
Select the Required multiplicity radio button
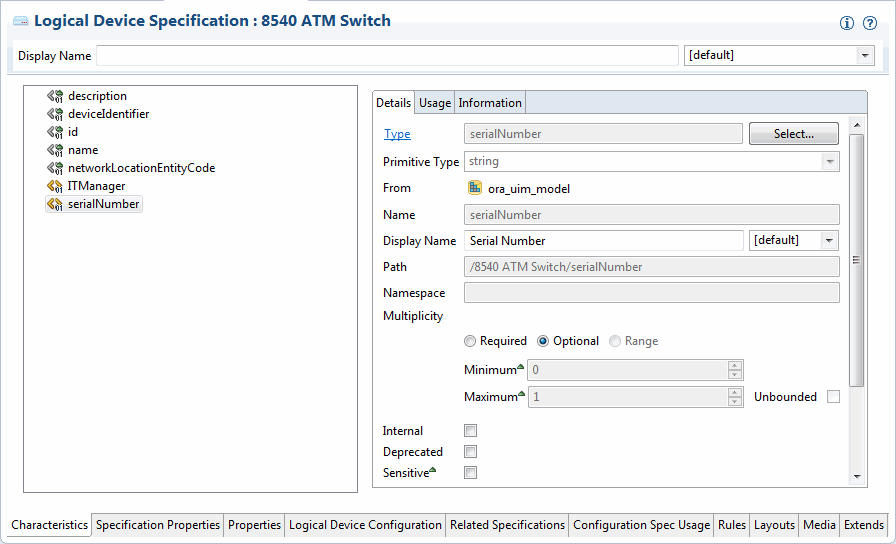[470, 341]
